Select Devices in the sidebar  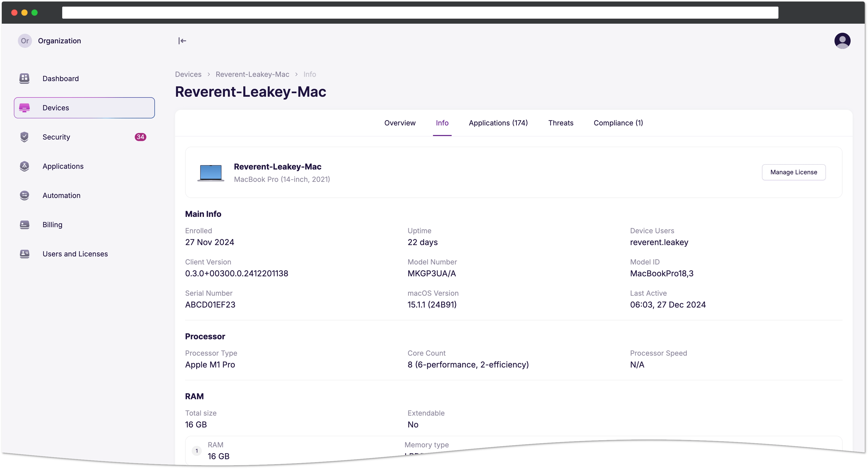(84, 108)
